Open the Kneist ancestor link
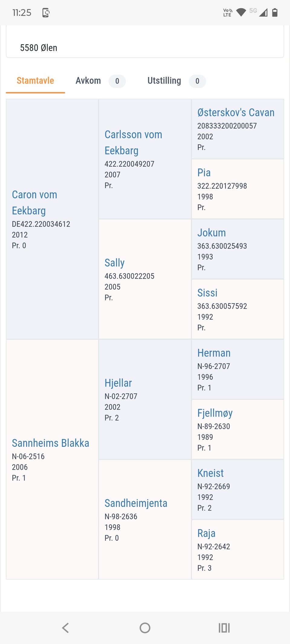The height and width of the screenshot is (644, 290). [x=211, y=473]
